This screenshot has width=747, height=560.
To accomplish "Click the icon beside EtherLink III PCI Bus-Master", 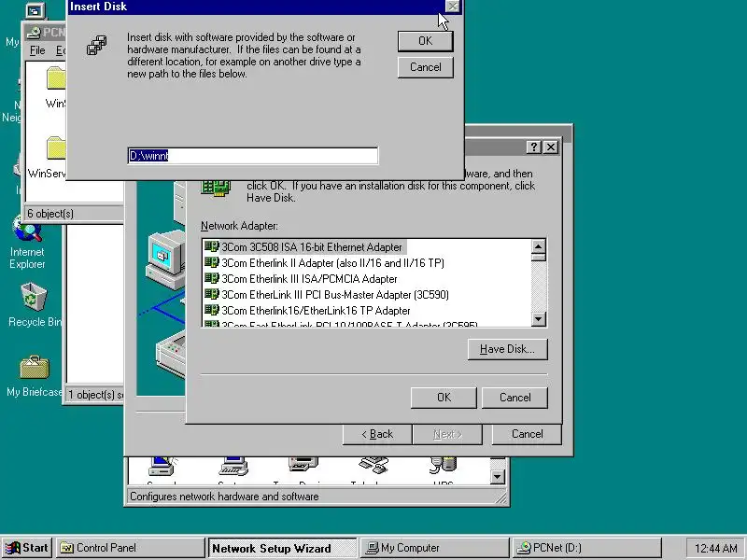I will pyautogui.click(x=212, y=294).
